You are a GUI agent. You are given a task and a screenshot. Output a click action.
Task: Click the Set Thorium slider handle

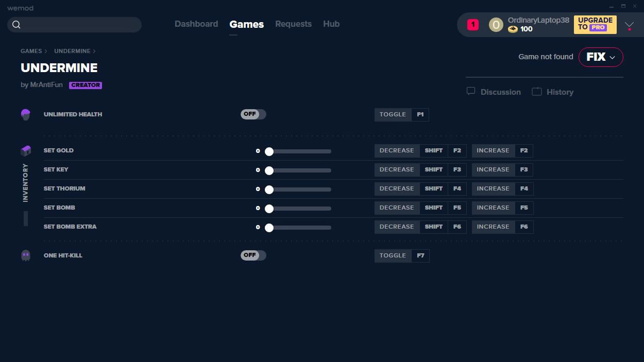[269, 189]
